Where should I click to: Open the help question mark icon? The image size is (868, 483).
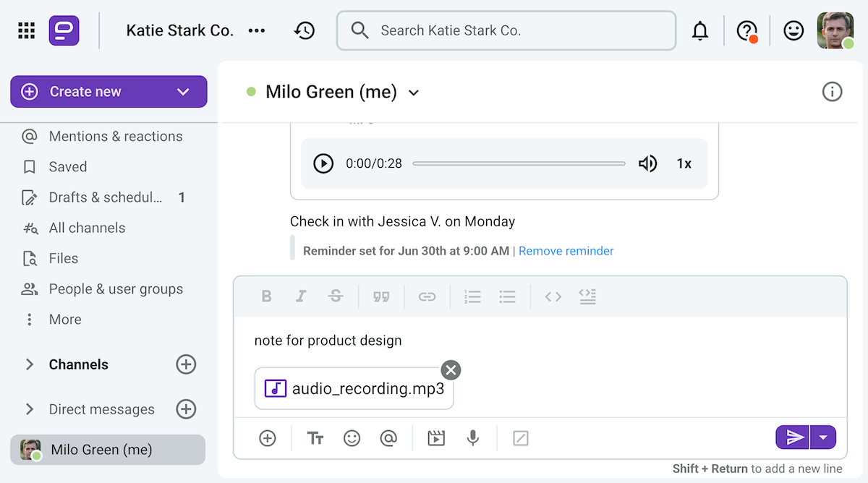click(x=746, y=31)
